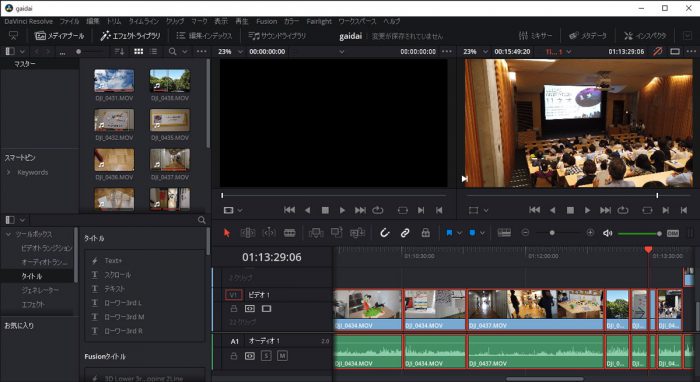Jump to first frame in timeline viewer

point(534,210)
